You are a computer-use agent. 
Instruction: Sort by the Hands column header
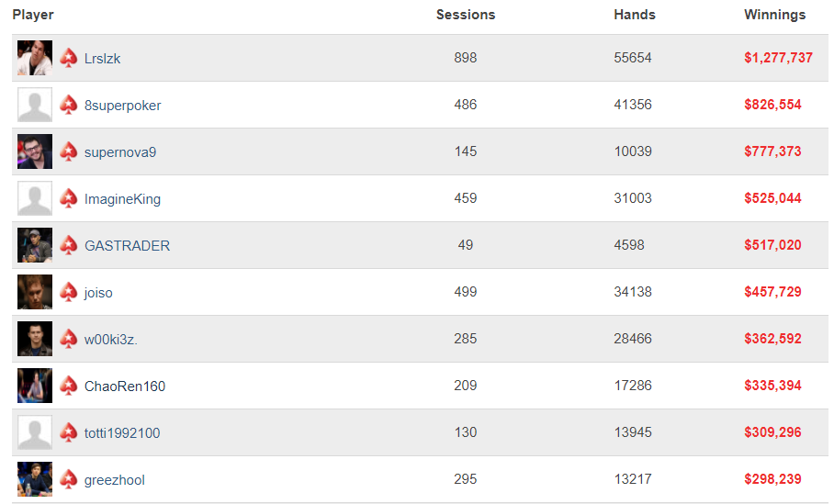(x=634, y=15)
